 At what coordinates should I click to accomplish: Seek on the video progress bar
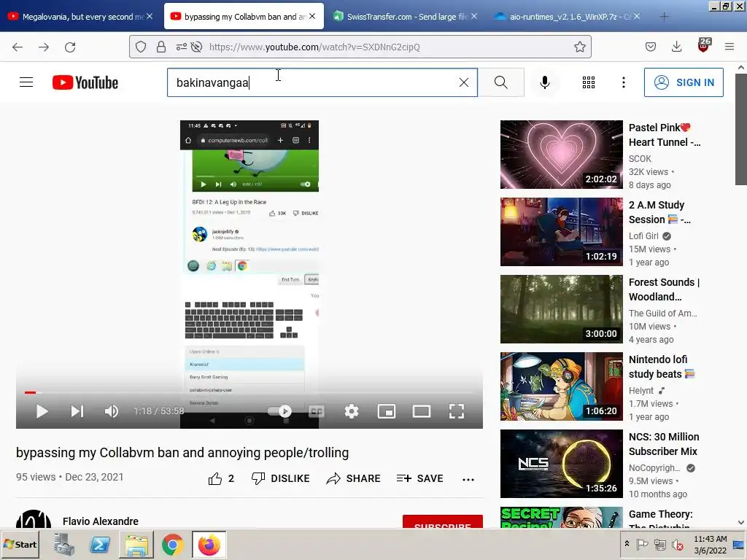[x=249, y=392]
